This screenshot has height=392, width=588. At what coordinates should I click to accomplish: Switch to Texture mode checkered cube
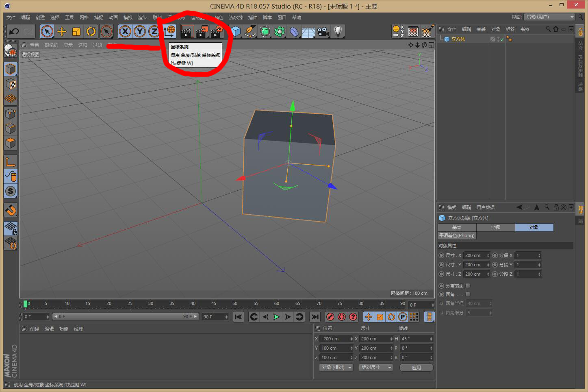11,84
